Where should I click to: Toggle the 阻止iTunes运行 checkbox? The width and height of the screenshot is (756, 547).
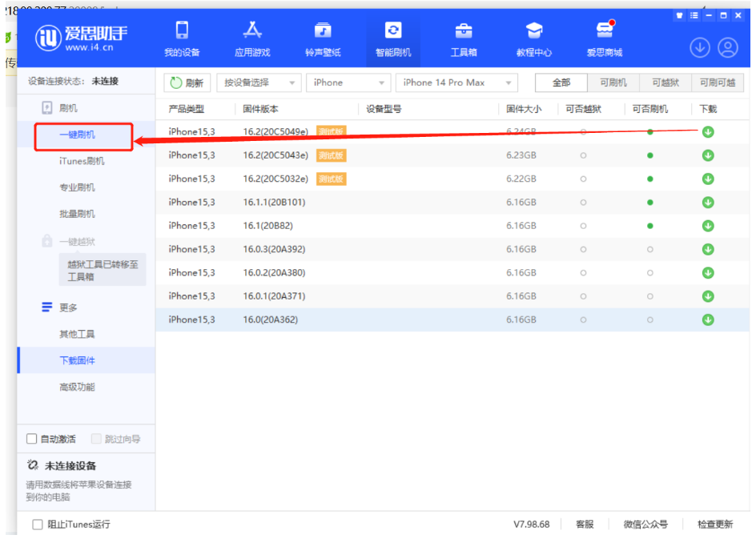point(38,525)
